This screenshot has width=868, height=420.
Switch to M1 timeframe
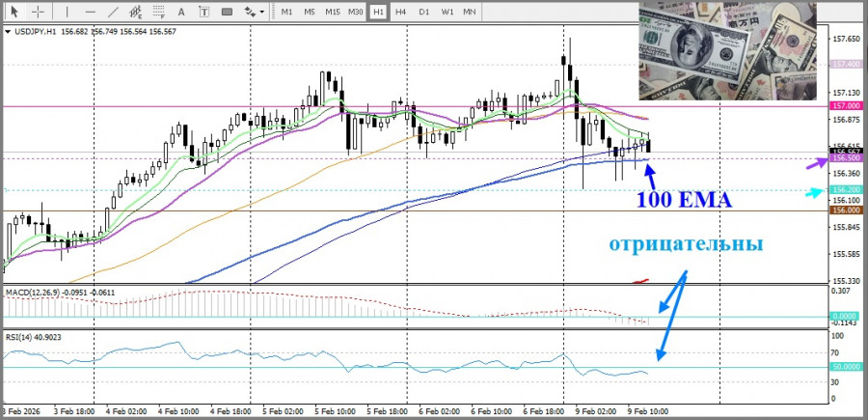(286, 12)
